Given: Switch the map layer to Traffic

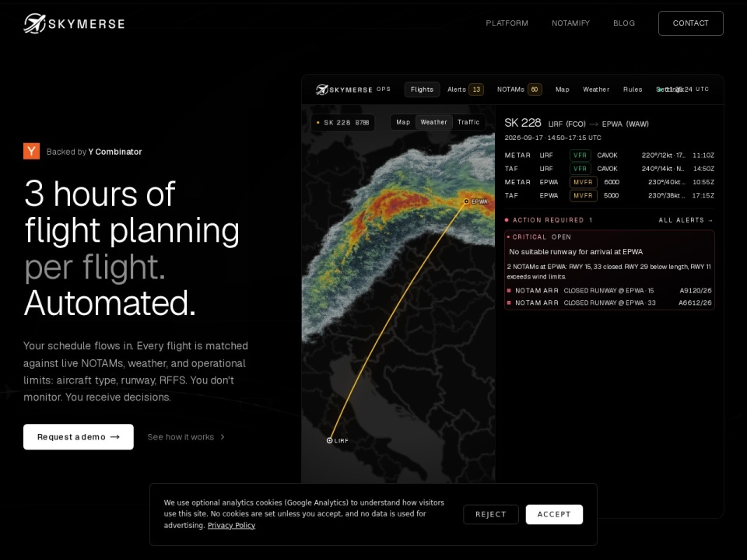Looking at the screenshot, I should (468, 122).
